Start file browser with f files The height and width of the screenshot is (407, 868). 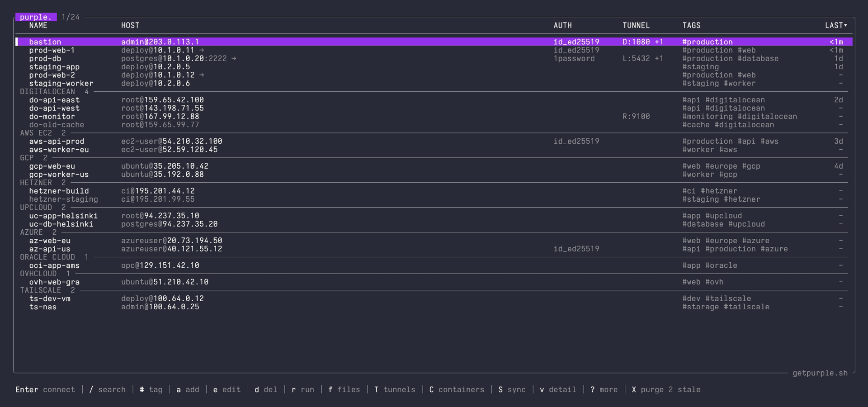[344, 389]
